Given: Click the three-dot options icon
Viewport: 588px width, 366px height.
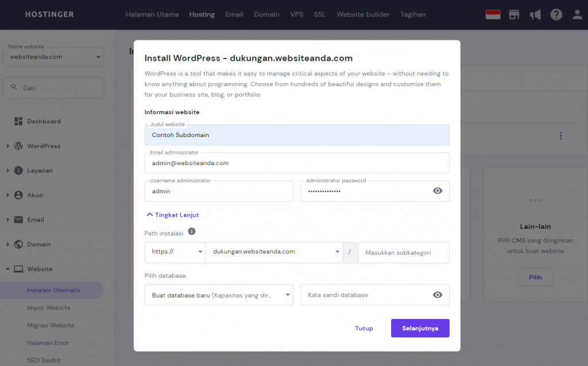Looking at the screenshot, I should pos(560,136).
